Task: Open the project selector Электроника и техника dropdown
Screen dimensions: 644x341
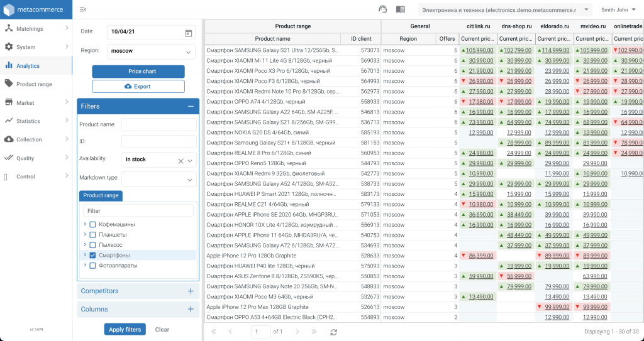Action: tap(505, 10)
